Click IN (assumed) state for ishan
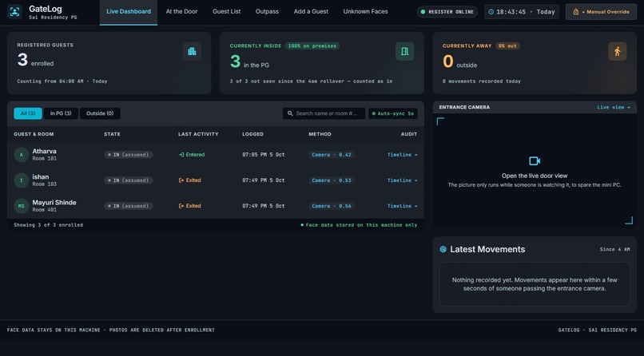Viewport: 644px width, 356px height. coord(129,180)
